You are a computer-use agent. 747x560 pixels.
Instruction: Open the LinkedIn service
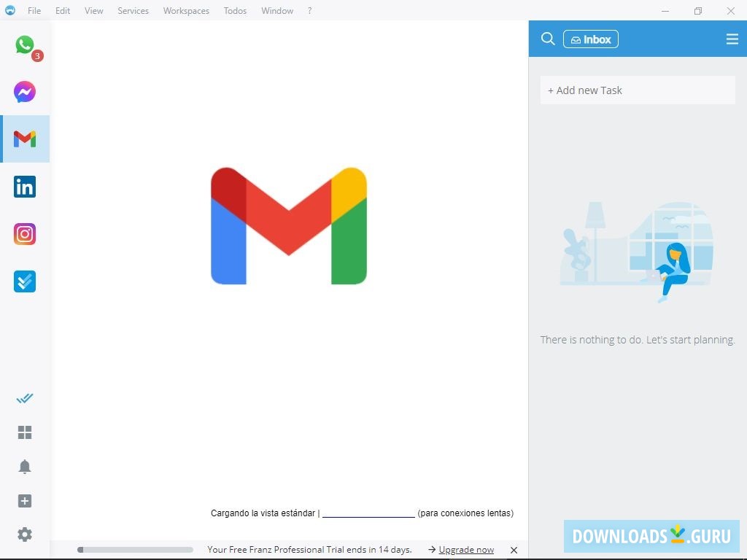(25, 186)
